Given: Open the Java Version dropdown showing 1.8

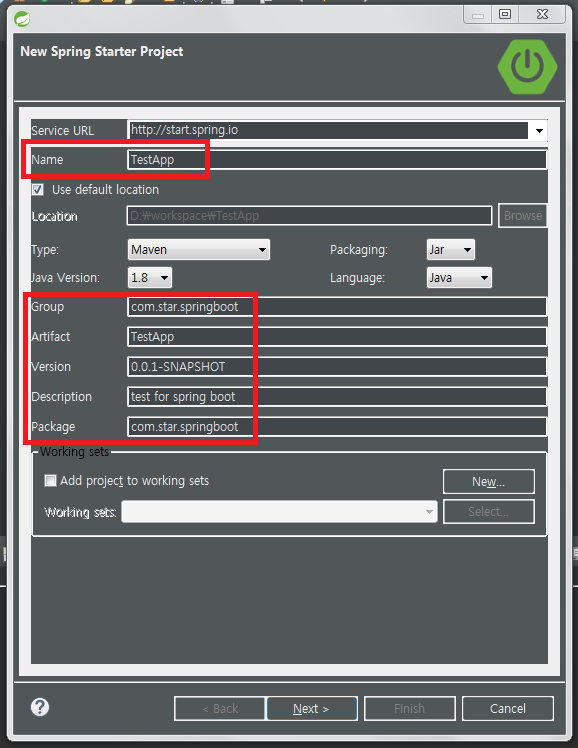Looking at the screenshot, I should pos(150,278).
